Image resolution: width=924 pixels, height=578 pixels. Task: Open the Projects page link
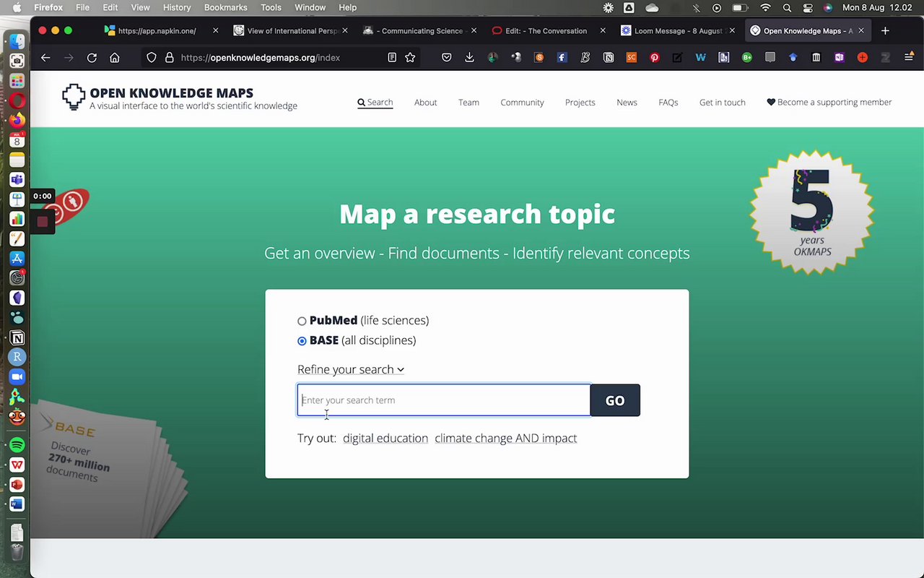pyautogui.click(x=580, y=103)
